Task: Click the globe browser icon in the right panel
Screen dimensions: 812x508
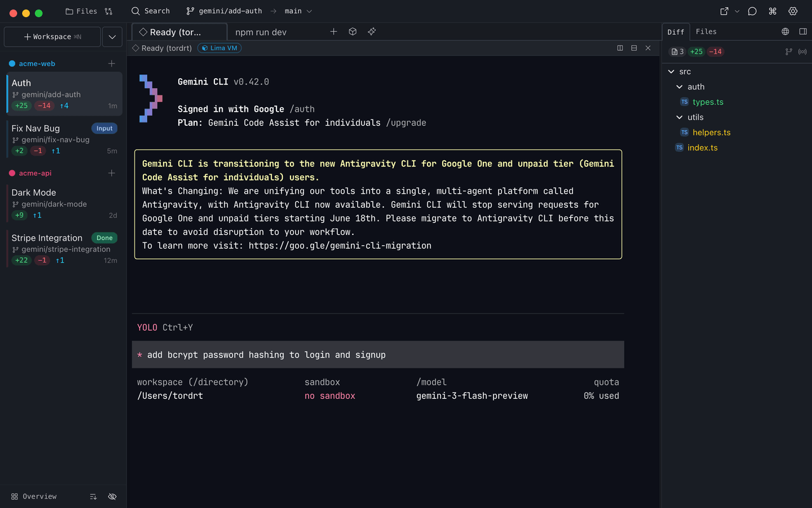Action: click(785, 32)
